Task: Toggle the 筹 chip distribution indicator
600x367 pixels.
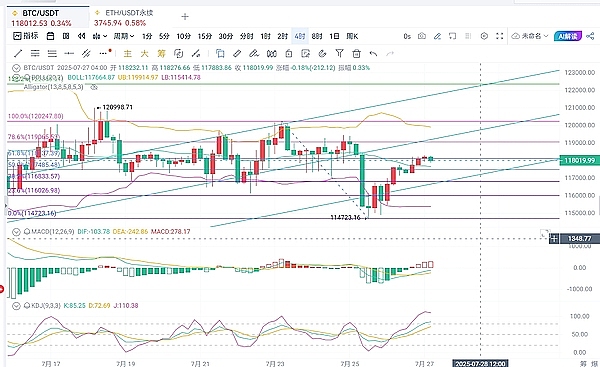Action: [161, 54]
